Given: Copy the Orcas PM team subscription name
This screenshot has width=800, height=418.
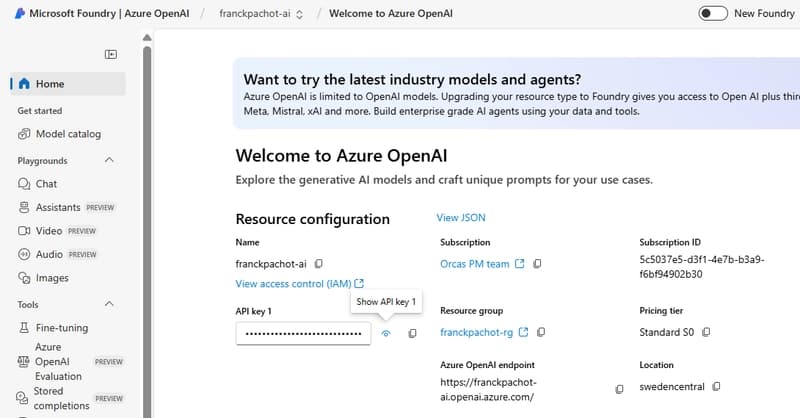Looking at the screenshot, I should 537,264.
